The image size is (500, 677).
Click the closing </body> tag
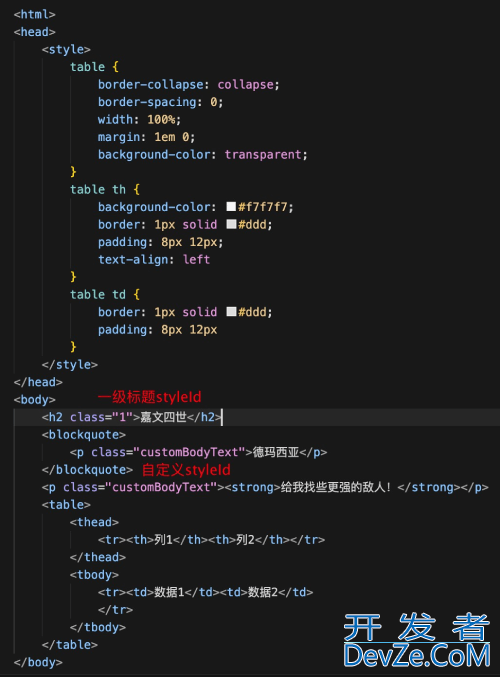38,662
